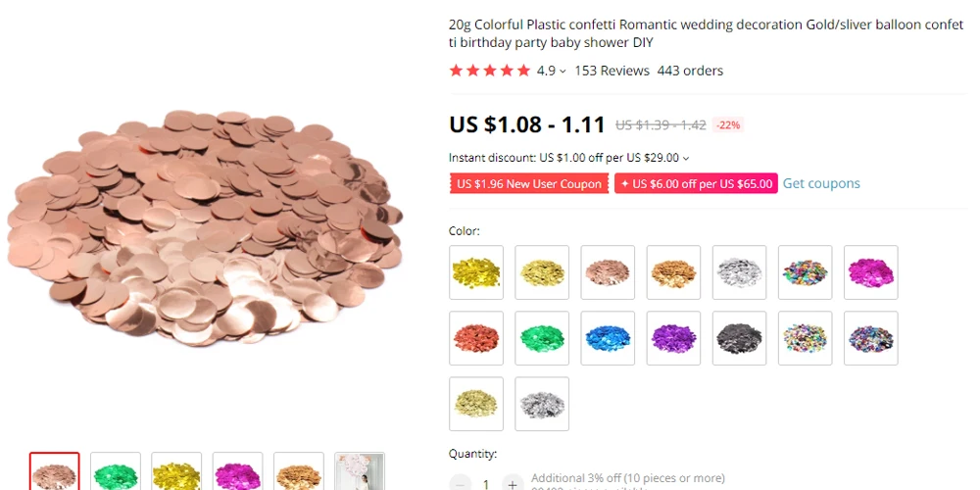Apply the US $6.00 off per $65.00 coupon

[x=696, y=184]
